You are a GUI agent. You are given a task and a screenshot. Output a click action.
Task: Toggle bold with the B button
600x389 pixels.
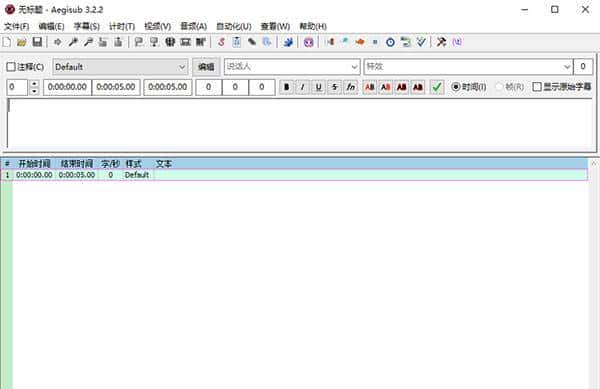click(x=286, y=87)
